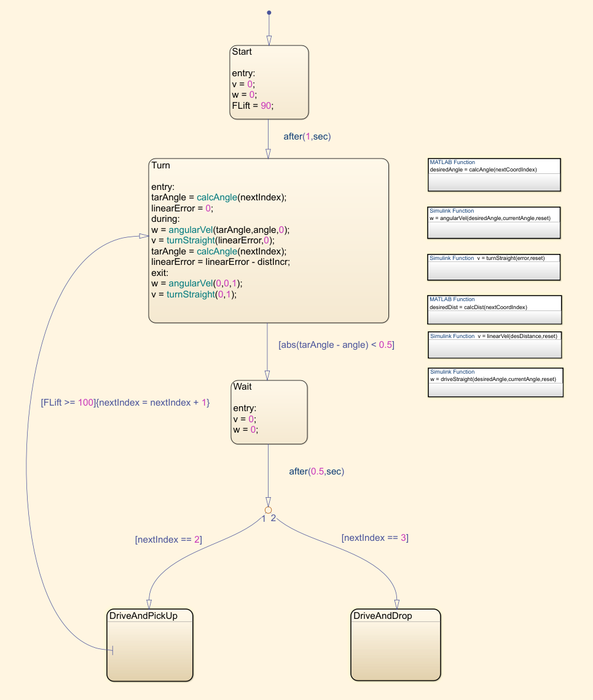Open the turnStraight Simulink Function block
593x700 pixels.
click(493, 267)
